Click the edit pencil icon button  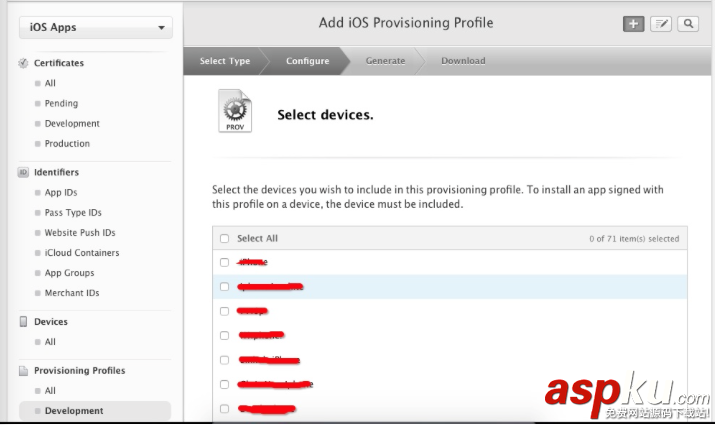click(x=661, y=24)
